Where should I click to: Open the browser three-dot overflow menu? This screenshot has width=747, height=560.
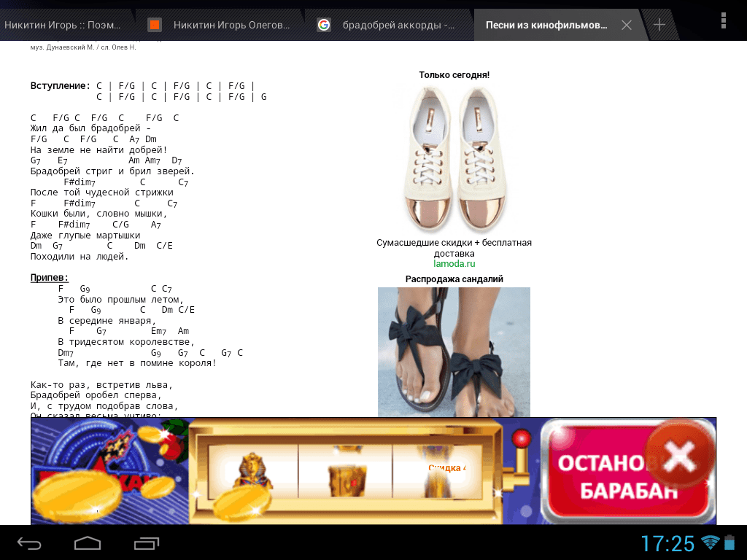click(723, 20)
